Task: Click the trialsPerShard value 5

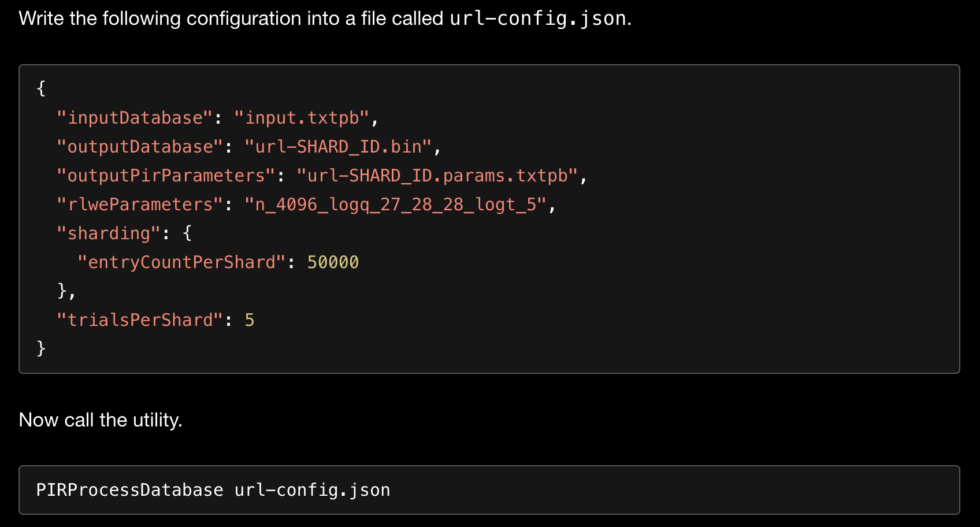Action: coord(250,320)
